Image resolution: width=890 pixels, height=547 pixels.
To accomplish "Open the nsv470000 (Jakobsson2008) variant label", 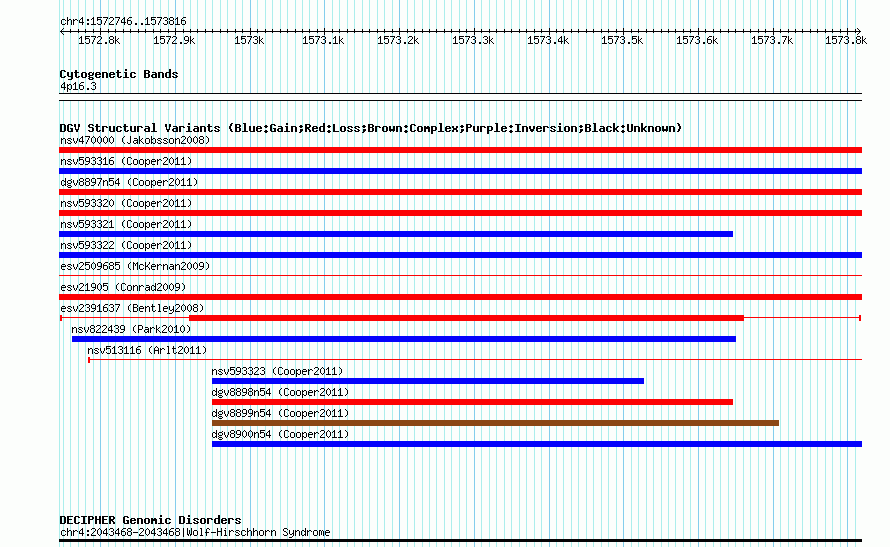I will point(135,140).
